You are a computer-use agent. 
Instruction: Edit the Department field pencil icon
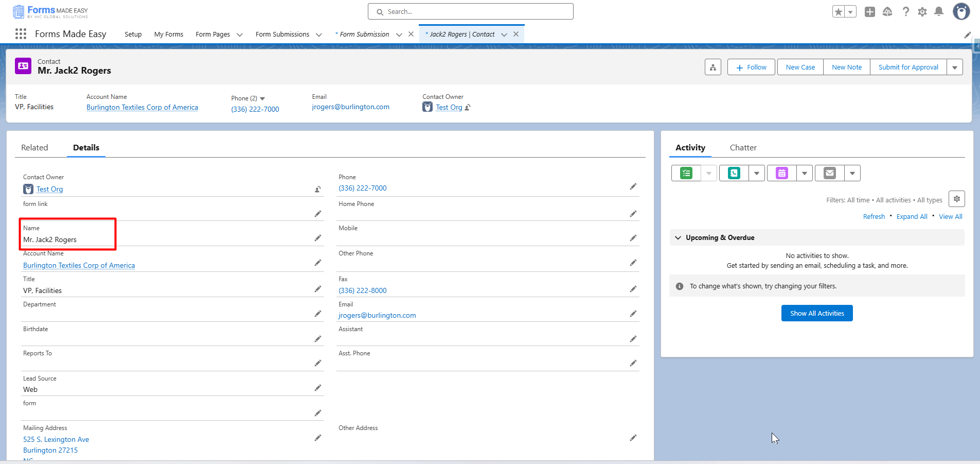point(318,314)
